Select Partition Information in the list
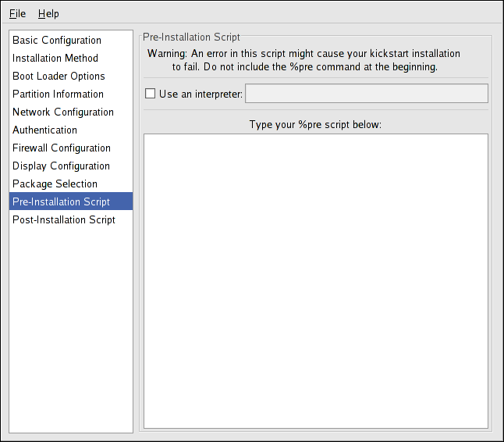Image resolution: width=504 pixels, height=442 pixels. point(58,94)
